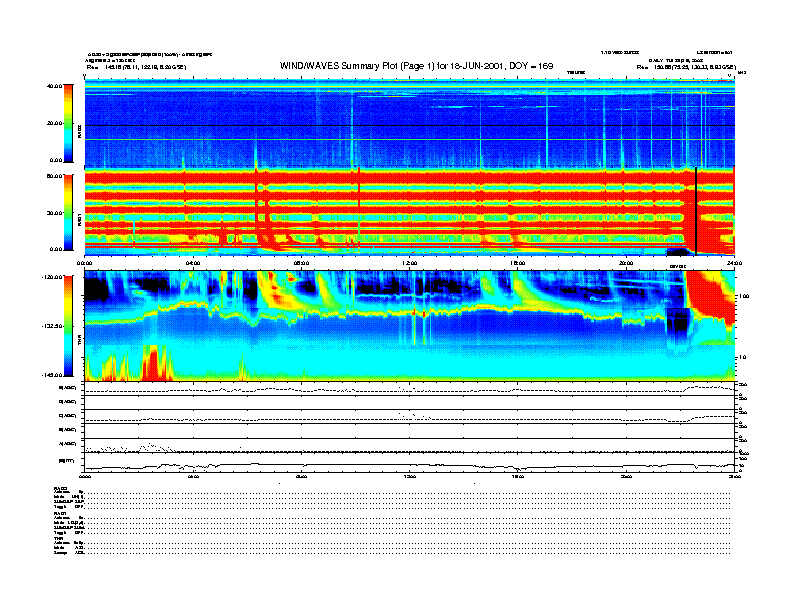
Task: Click 12:00 on the axis below RAD1
Action: [x=410, y=263]
